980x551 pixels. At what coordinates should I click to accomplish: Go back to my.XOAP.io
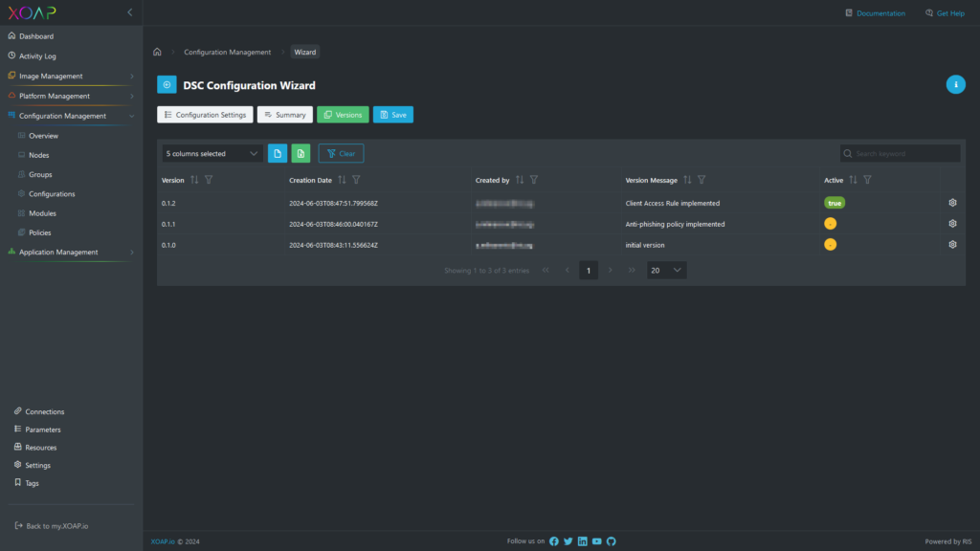[52, 526]
